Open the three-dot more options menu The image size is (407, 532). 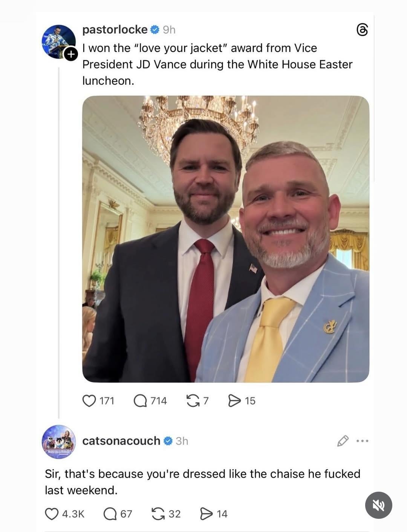[362, 441]
